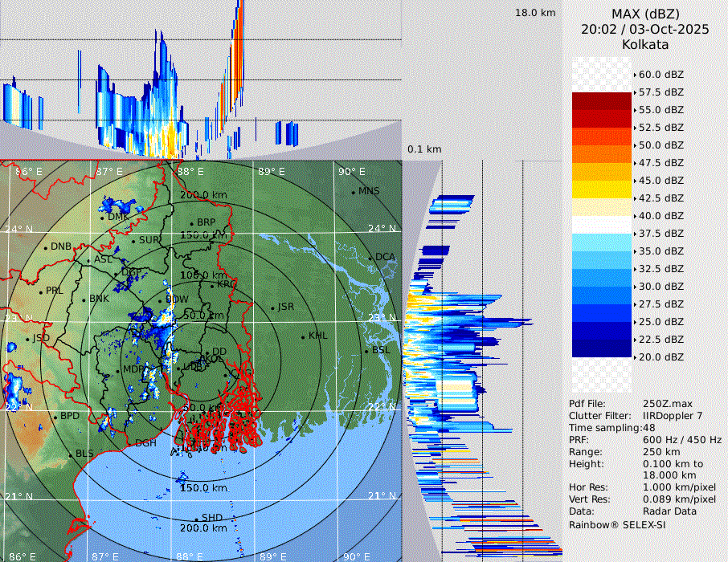The height and width of the screenshot is (562, 728).
Task: Click the MAX (dBZ) title text
Action: pyautogui.click(x=645, y=14)
